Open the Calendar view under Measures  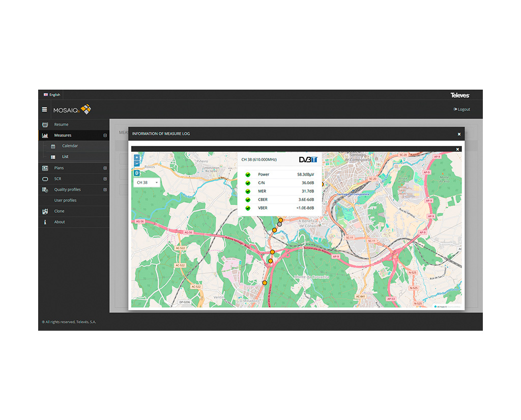[70, 146]
